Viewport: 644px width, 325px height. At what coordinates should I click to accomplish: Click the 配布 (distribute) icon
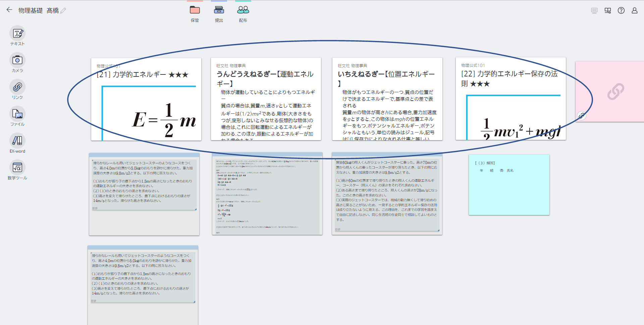click(243, 10)
